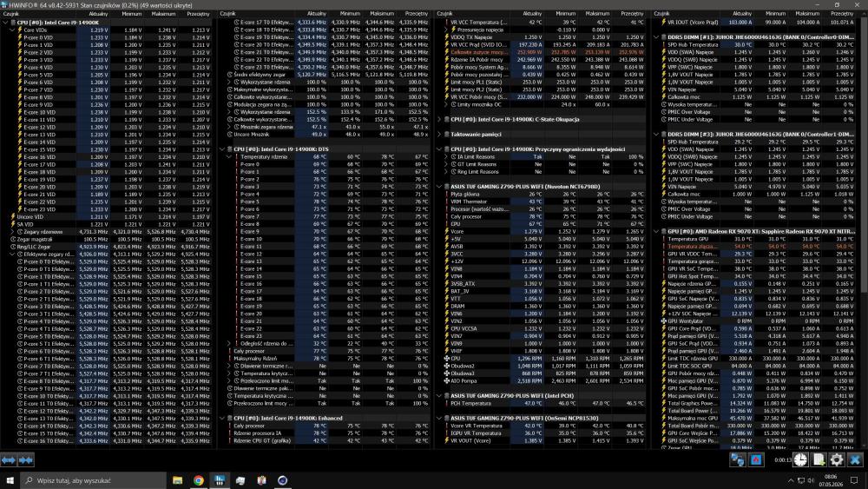Screen dimensions: 868x489
Task: Expand the Taktowanie pamięci section
Action: (x=439, y=134)
